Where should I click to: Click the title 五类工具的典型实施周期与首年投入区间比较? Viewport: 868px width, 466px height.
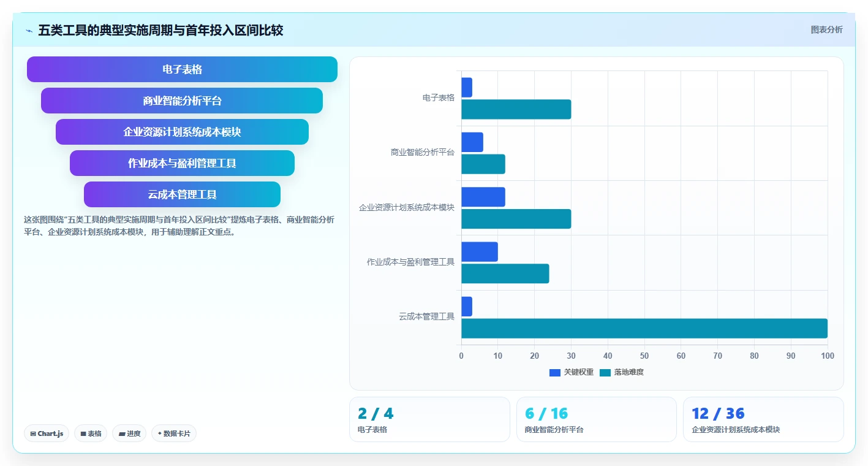pyautogui.click(x=160, y=30)
